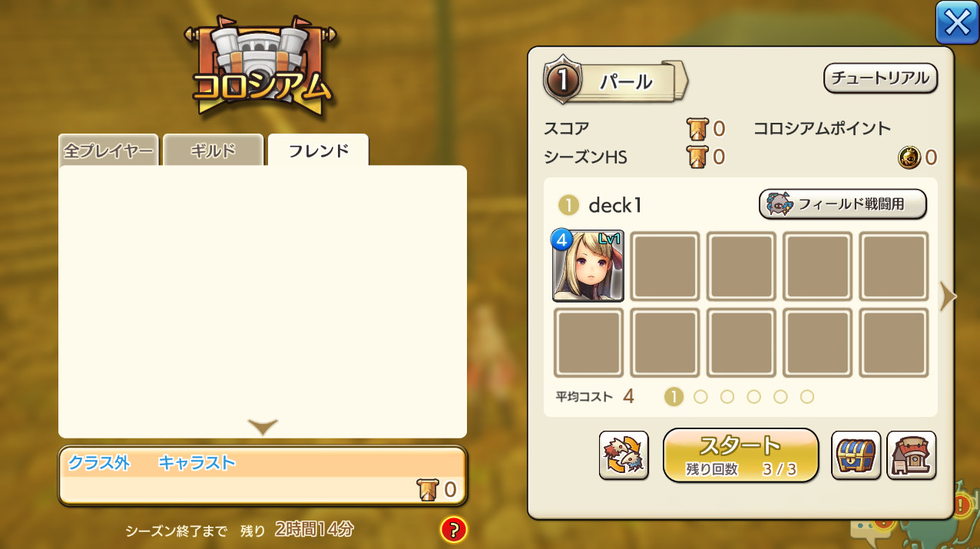Image resolution: width=980 pixels, height=549 pixels.
Task: Open the チュートリアル button
Action: pos(881,78)
